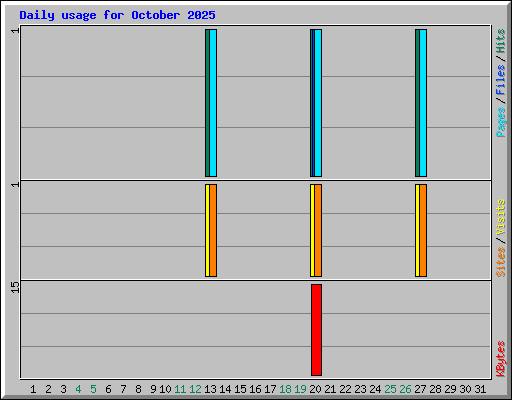Click the orange Sites bar on day 27

click(423, 230)
